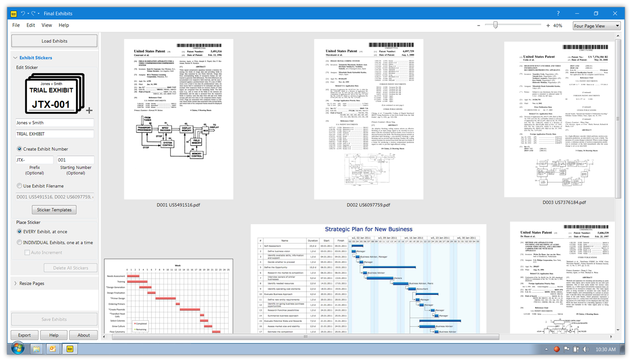Click the red circle tray icon
The image size is (631, 364).
[556, 349]
